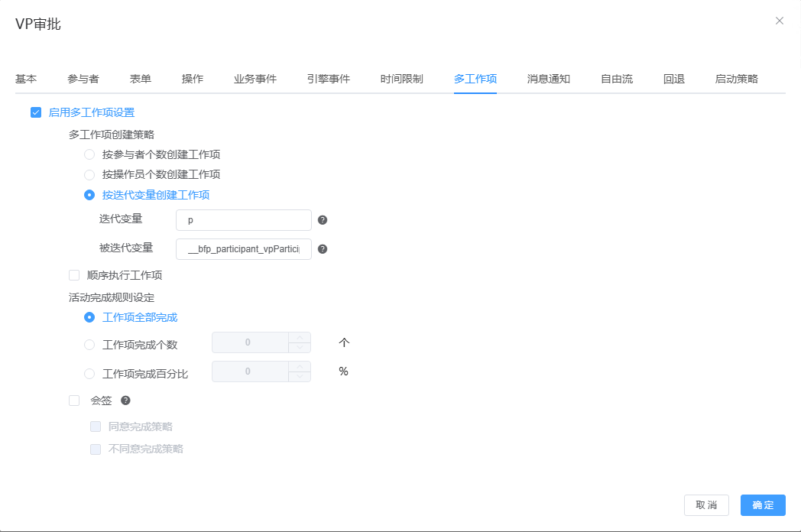The width and height of the screenshot is (801, 532).
Task: Click help icon next to 被迭代变量 field
Action: pyautogui.click(x=323, y=249)
